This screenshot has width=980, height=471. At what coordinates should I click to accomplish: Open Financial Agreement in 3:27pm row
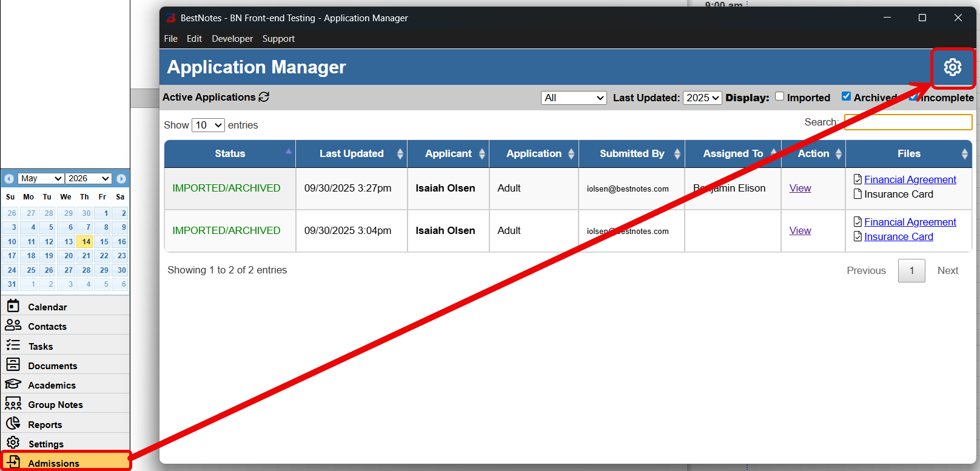point(910,179)
